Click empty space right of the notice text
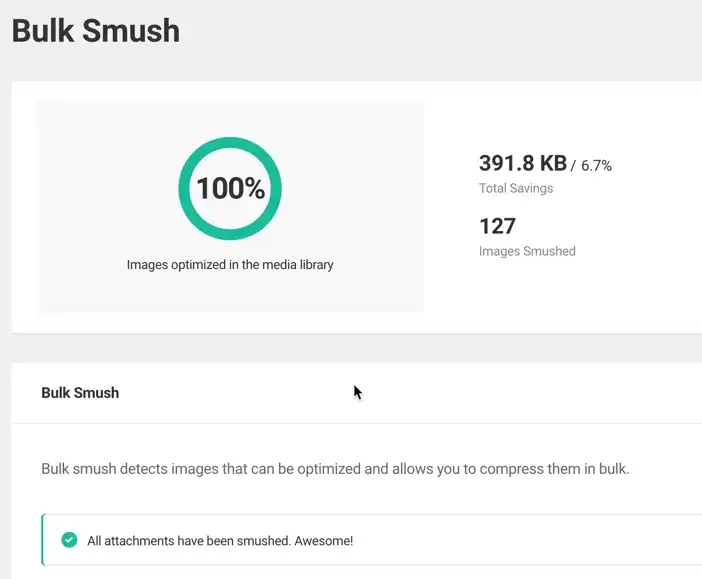 [530, 541]
